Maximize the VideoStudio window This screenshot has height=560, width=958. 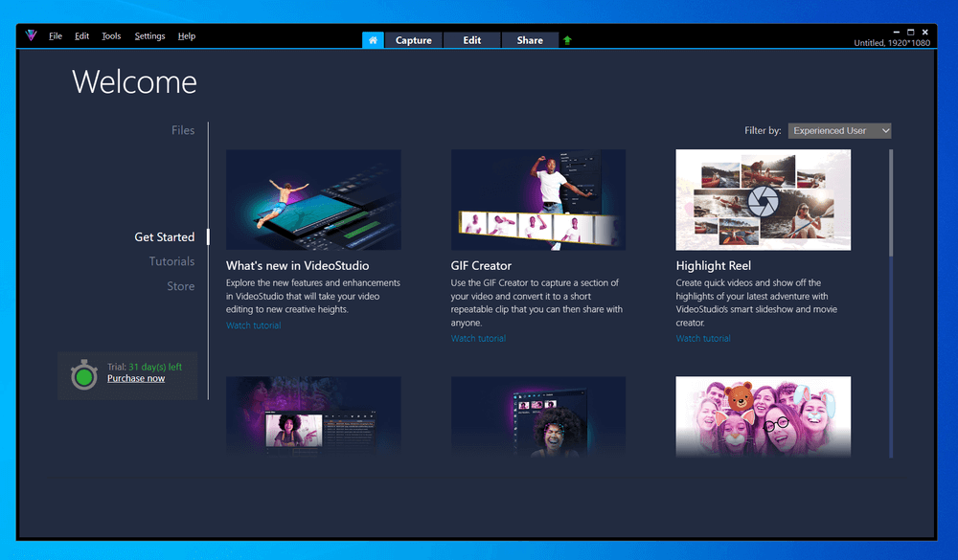coord(910,32)
